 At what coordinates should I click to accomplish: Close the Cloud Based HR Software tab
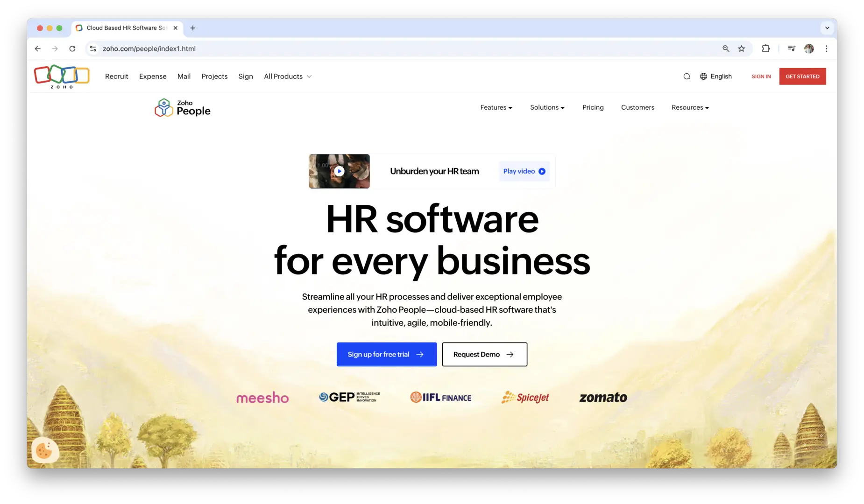[176, 28]
